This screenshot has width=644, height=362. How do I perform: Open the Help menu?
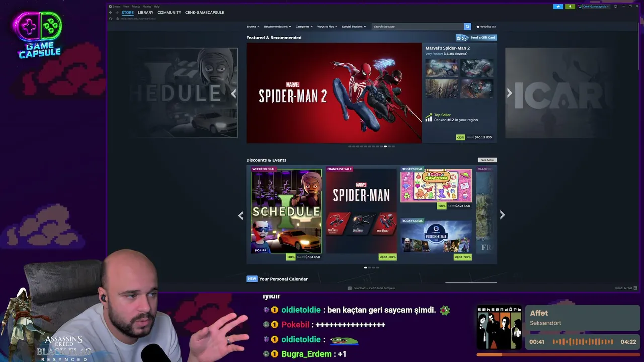coord(157,6)
